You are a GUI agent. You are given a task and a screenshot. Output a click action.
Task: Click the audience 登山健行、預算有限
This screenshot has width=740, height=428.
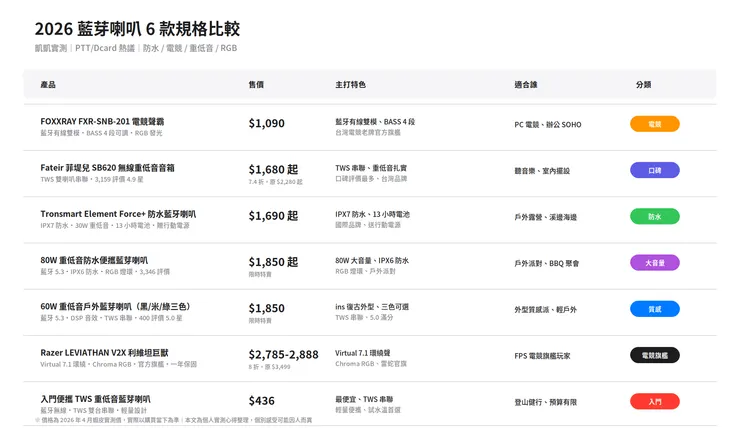click(546, 402)
